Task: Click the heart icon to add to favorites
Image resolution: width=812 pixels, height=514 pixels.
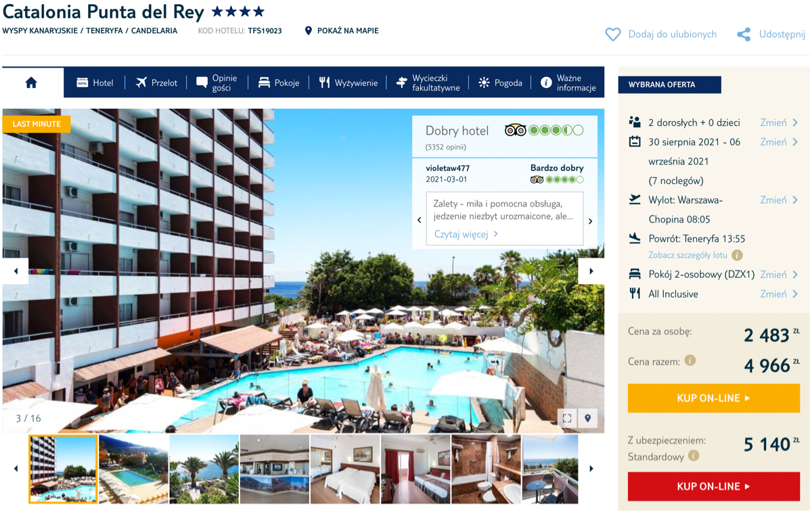Action: (x=612, y=34)
